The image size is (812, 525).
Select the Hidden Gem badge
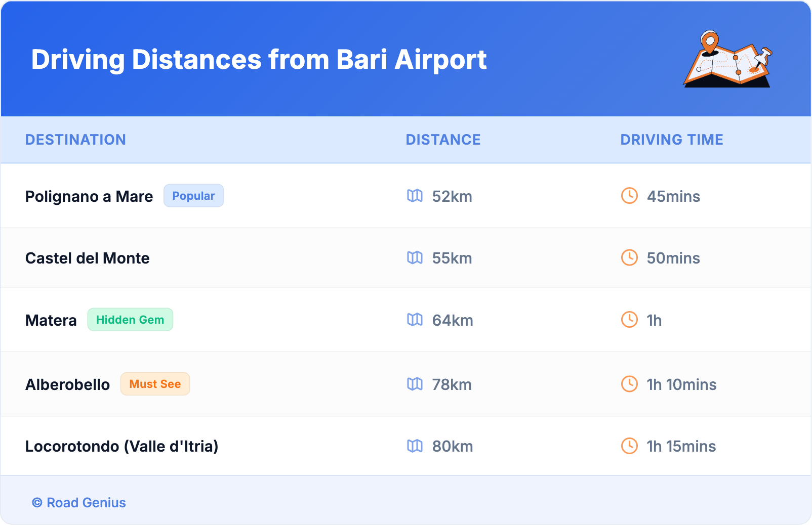pyautogui.click(x=130, y=320)
